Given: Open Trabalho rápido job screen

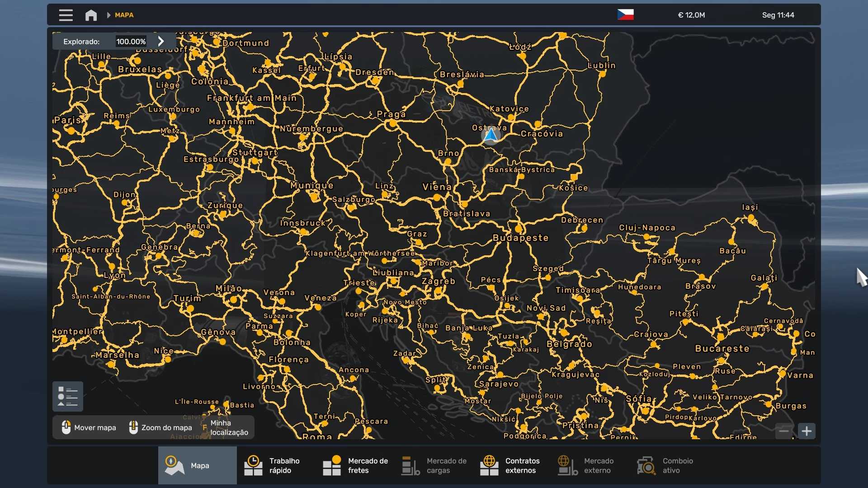Looking at the screenshot, I should click(276, 465).
